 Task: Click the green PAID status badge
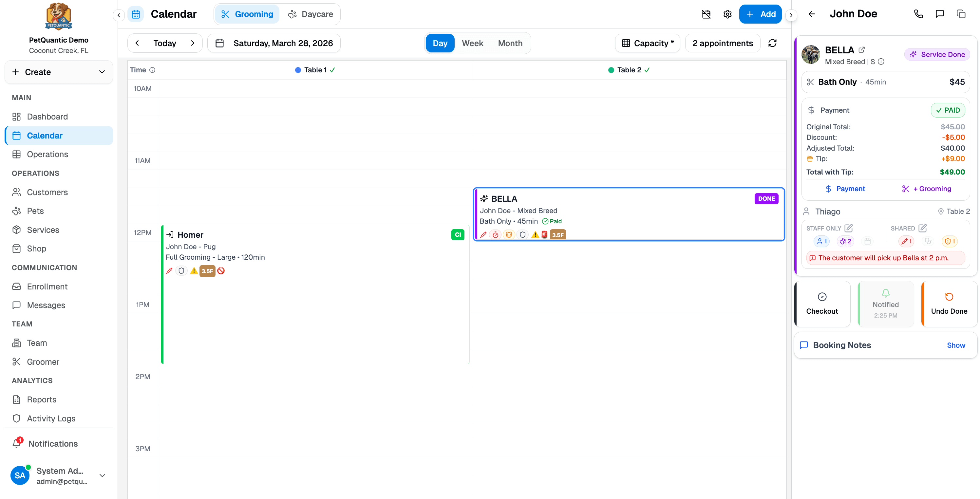(x=948, y=110)
